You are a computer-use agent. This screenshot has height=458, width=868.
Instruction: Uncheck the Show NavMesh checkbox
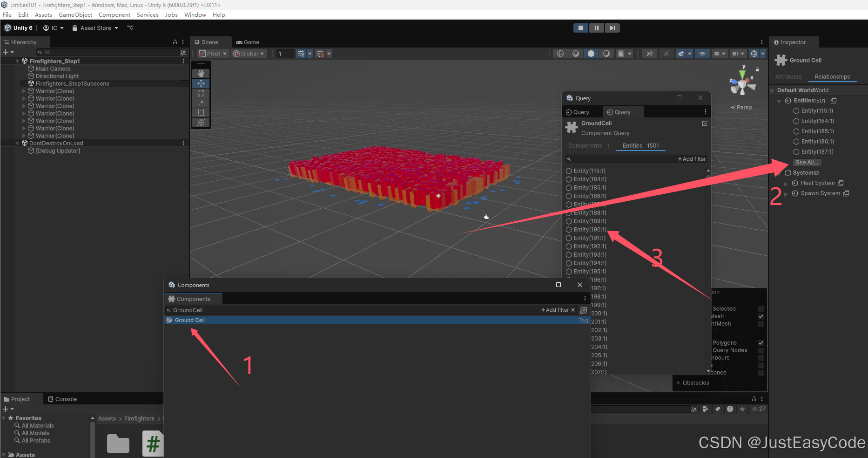(x=761, y=316)
